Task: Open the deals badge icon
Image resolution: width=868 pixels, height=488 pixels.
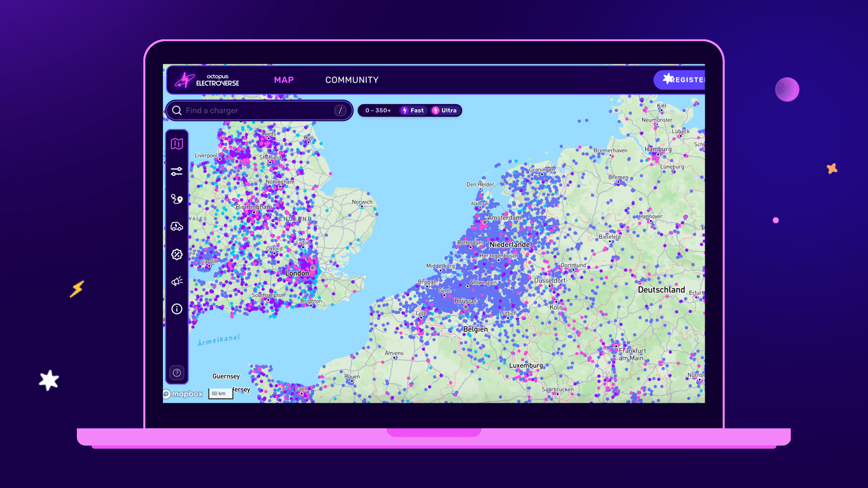Action: click(177, 254)
